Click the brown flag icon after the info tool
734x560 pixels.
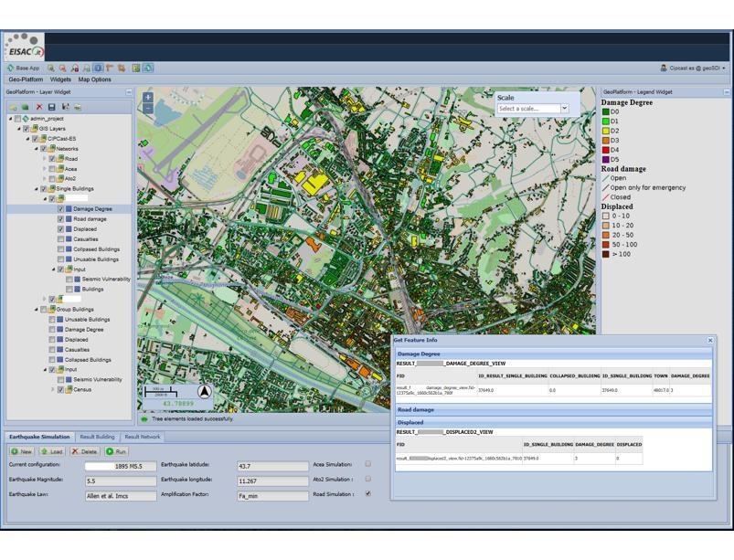coord(110,69)
